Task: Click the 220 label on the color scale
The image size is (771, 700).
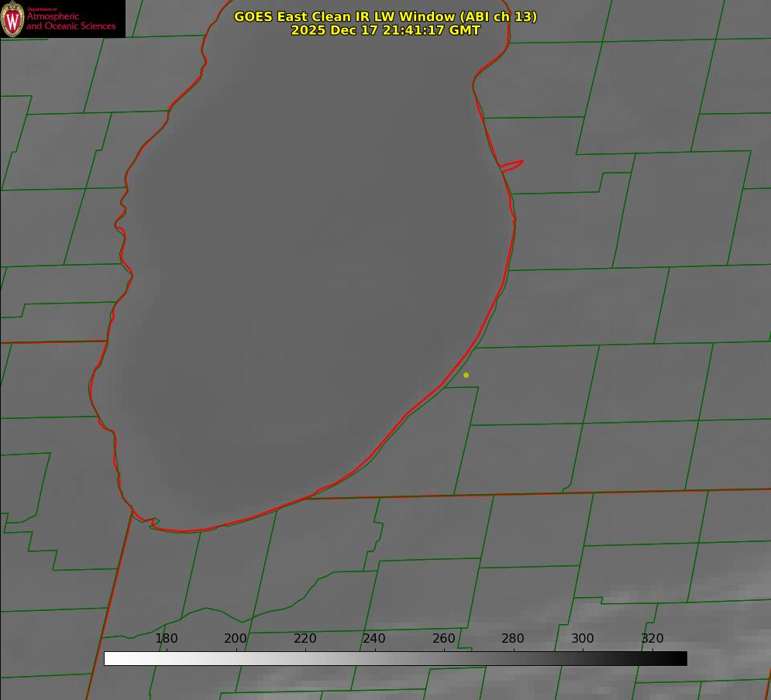Action: point(305,638)
